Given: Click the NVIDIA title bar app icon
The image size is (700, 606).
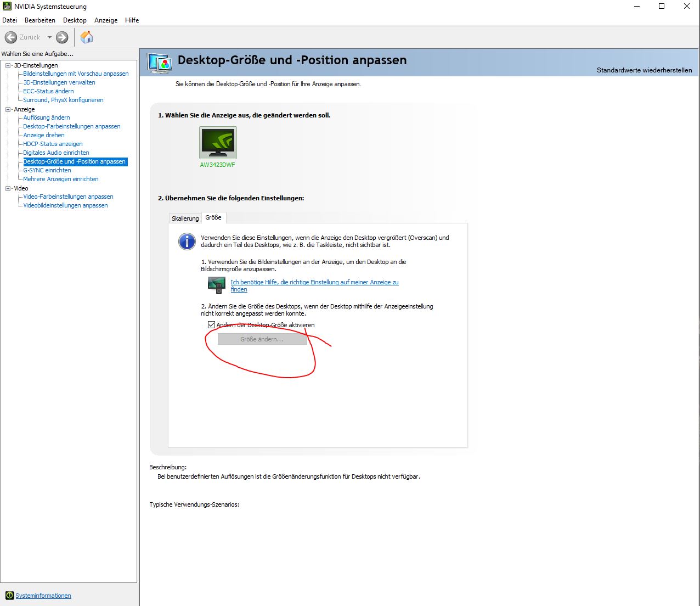Looking at the screenshot, I should (7, 7).
